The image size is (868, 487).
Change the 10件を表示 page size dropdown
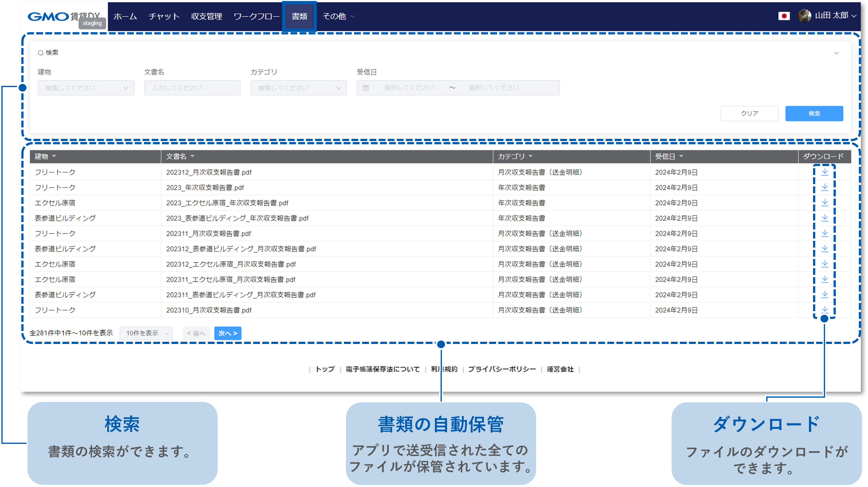146,333
